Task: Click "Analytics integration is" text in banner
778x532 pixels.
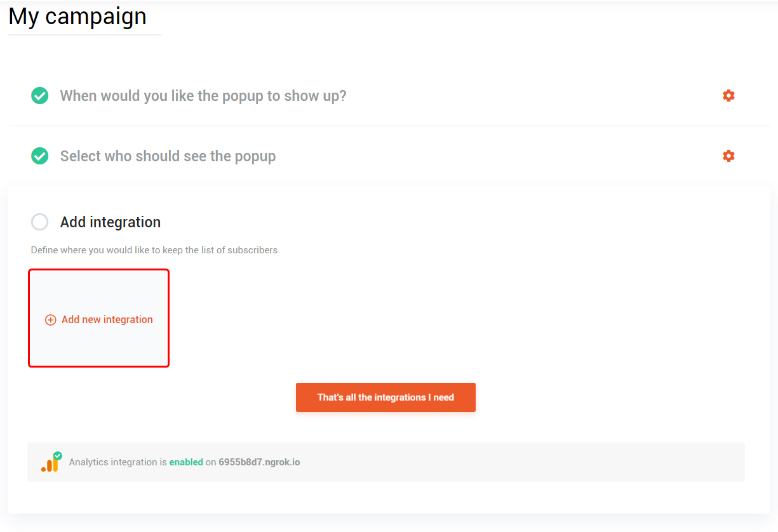Action: point(117,462)
